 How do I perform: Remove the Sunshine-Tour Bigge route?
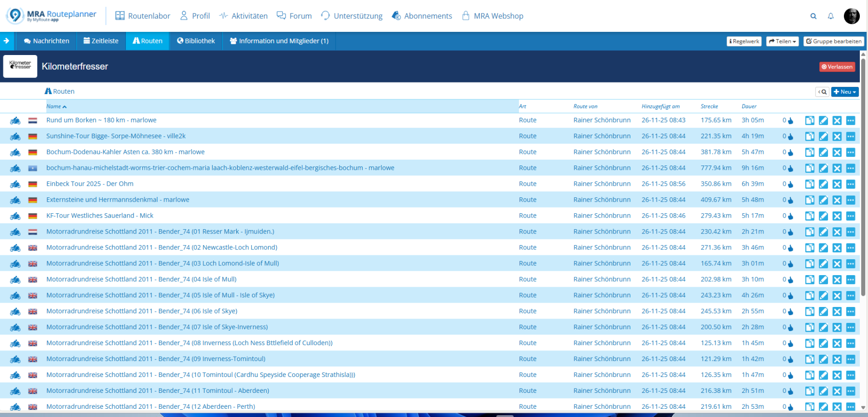pos(837,137)
